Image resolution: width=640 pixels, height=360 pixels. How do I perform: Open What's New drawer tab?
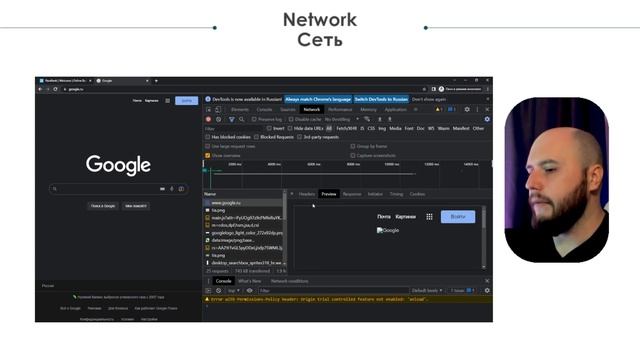click(x=250, y=281)
